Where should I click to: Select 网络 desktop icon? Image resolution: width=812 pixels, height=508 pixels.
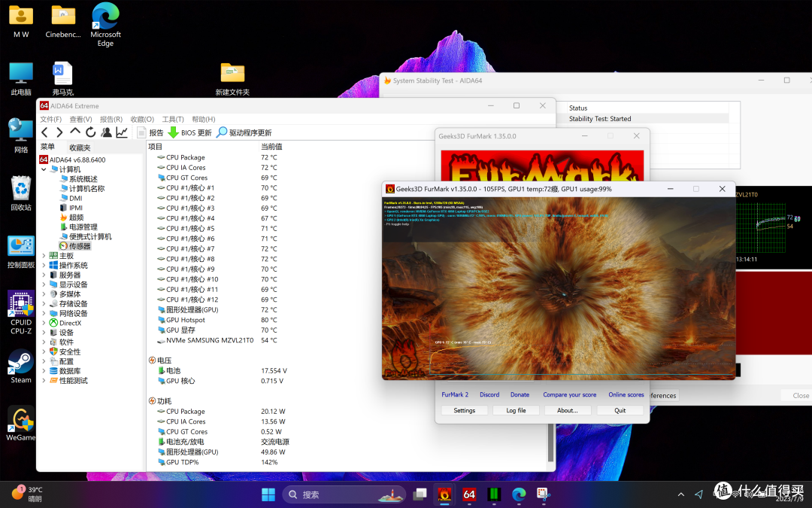(x=21, y=135)
